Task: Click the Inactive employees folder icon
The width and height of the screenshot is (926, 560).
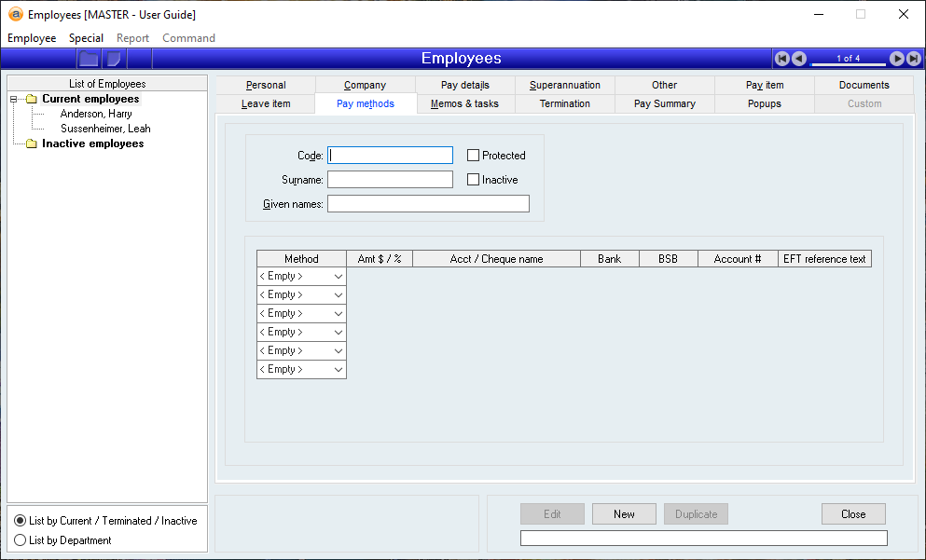Action: (31, 144)
